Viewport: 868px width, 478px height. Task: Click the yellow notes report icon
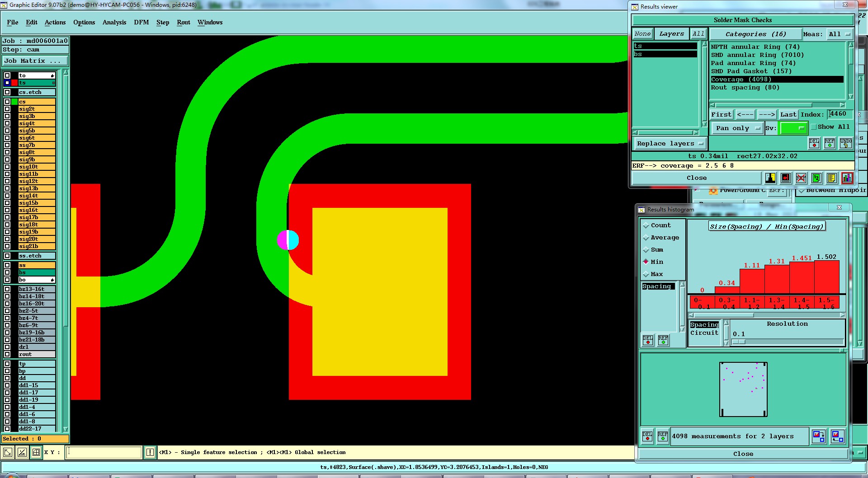click(x=832, y=178)
